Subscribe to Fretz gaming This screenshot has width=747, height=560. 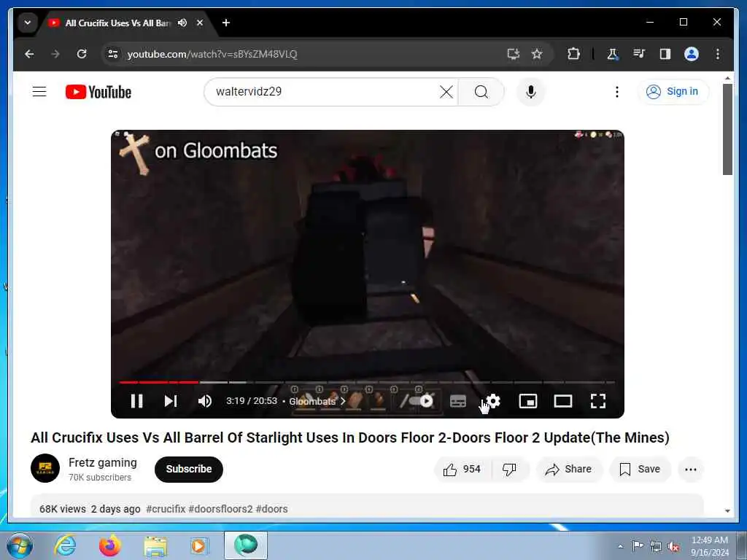tap(189, 469)
